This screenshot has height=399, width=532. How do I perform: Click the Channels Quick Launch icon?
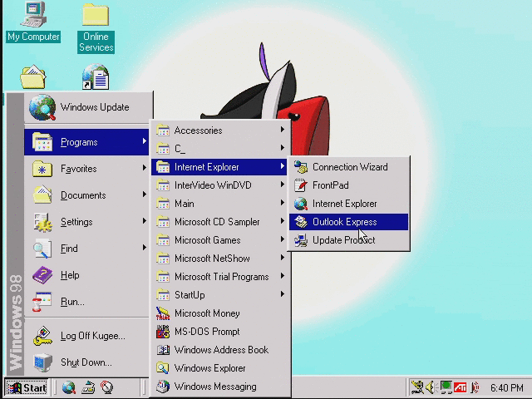click(107, 388)
